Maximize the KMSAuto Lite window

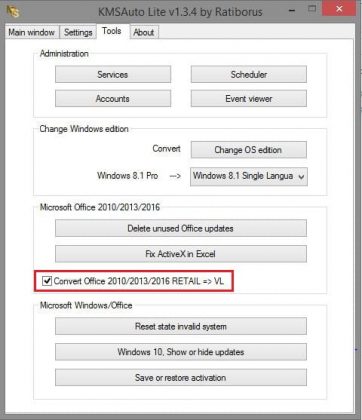pos(312,9)
